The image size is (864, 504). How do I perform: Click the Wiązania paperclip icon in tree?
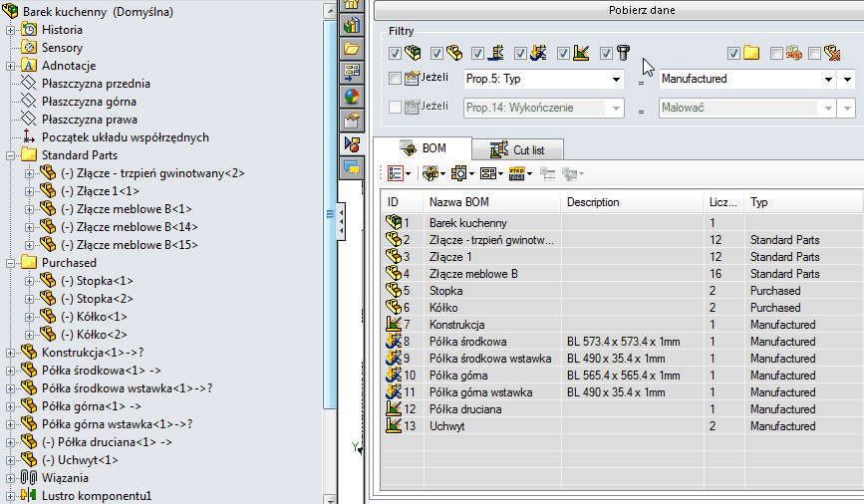coord(29,477)
